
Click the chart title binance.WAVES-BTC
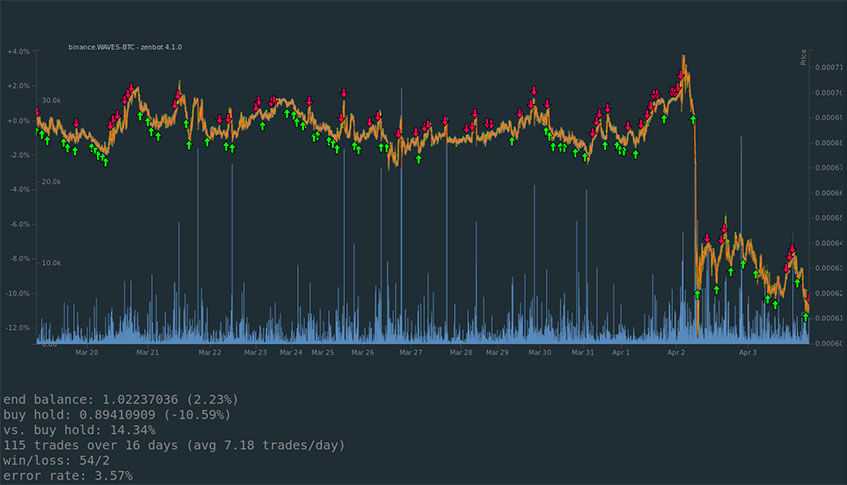point(125,47)
